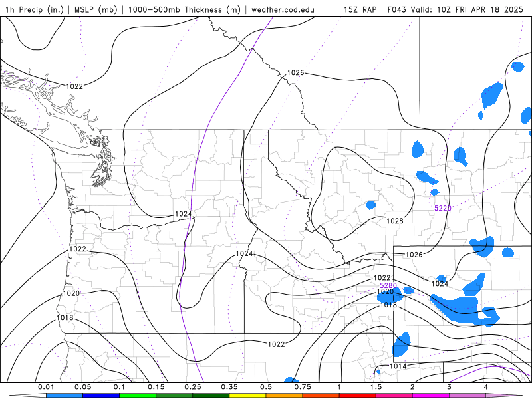Select the orange 0.5–0.75 legend swatch
This screenshot has width=532, height=399.
click(284, 396)
